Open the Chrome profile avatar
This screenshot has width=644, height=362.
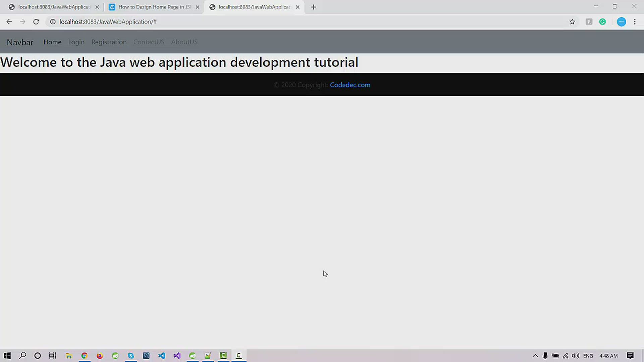(x=621, y=22)
